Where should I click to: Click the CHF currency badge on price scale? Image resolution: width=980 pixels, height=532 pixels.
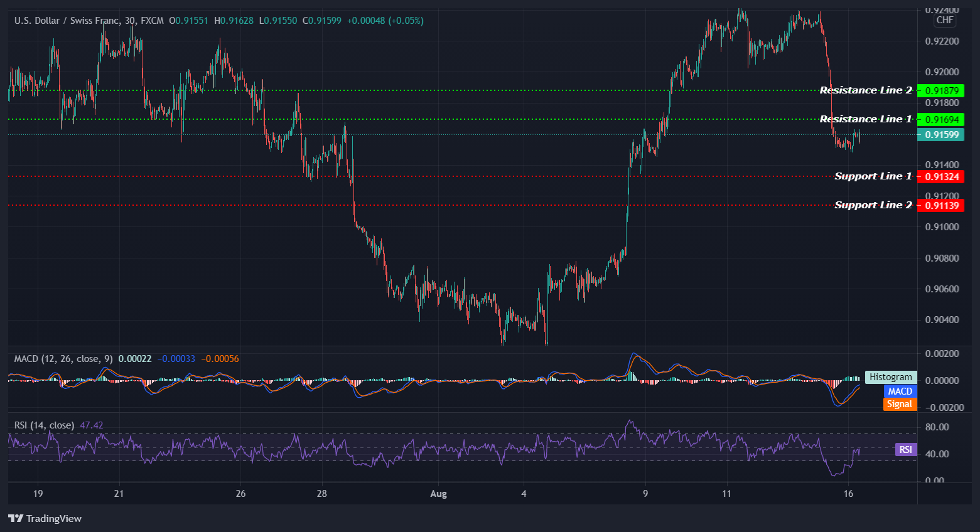click(944, 19)
